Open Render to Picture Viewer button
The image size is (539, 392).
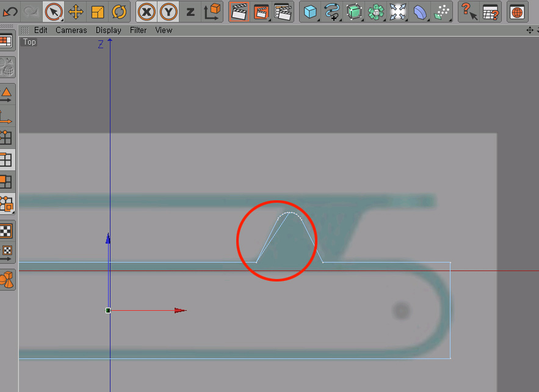point(261,12)
